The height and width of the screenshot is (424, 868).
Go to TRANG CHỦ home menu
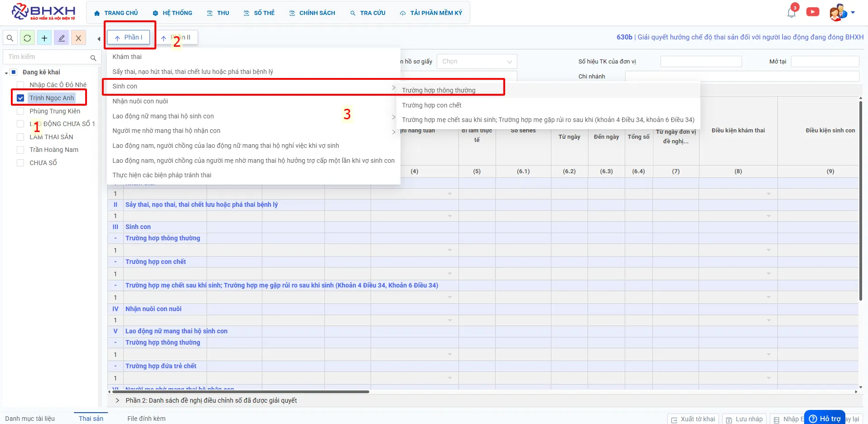click(x=116, y=13)
